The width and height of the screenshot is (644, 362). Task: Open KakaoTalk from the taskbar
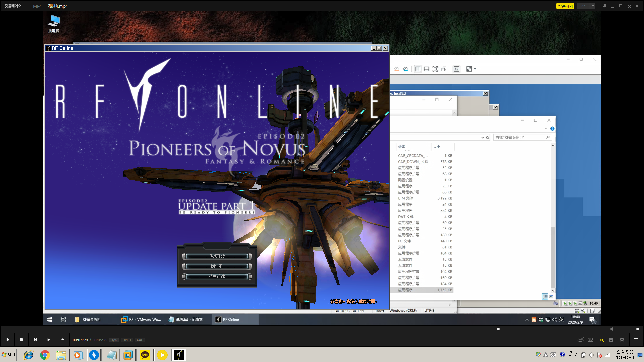[145, 355]
